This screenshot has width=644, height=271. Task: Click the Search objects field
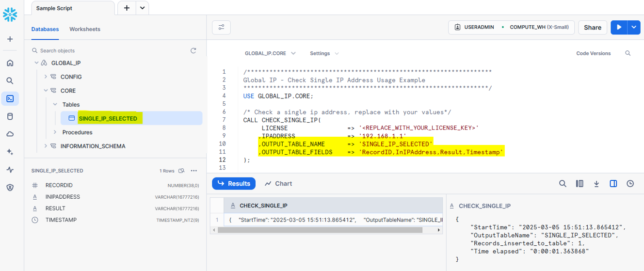point(109,50)
